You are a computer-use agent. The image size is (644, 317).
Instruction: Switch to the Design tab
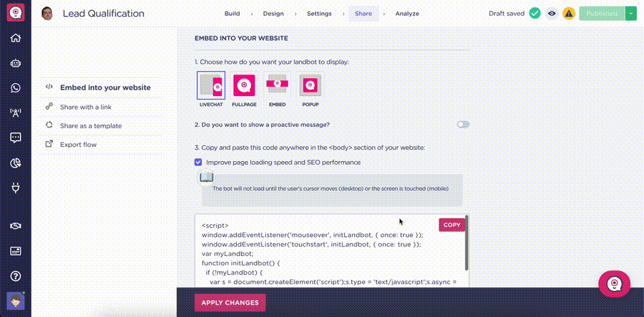(274, 13)
